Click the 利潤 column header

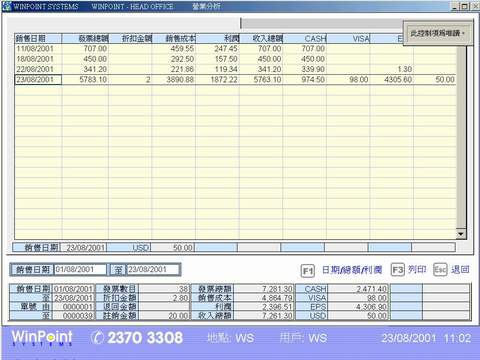pos(217,39)
